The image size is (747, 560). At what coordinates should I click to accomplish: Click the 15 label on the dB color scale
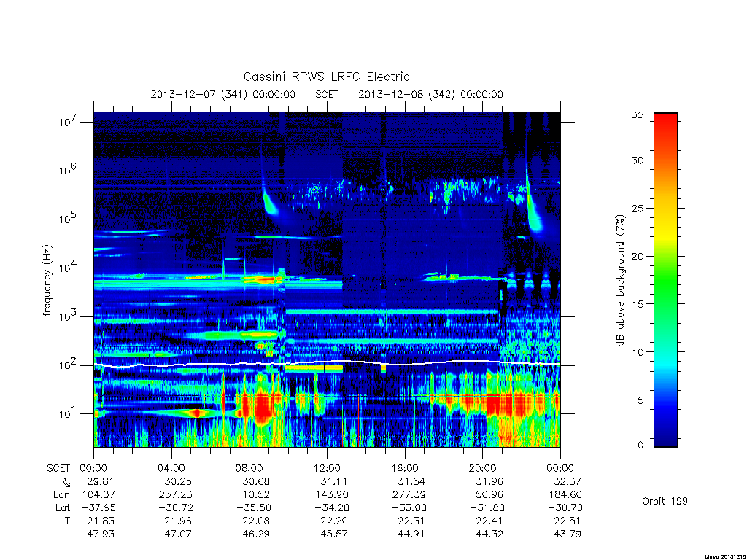(x=638, y=304)
